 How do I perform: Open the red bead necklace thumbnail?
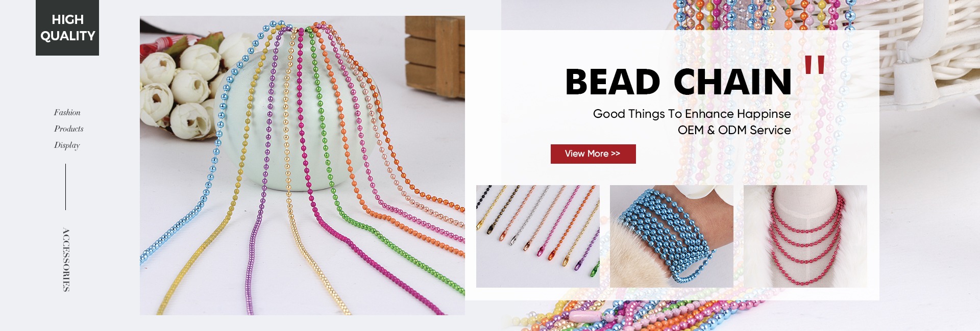click(x=805, y=236)
